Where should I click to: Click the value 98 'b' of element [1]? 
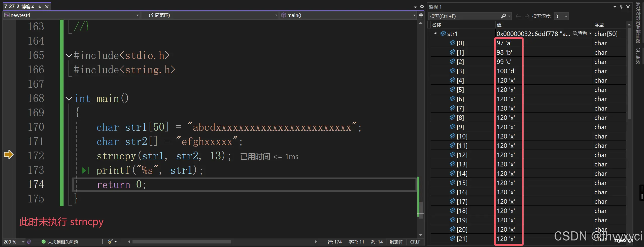pyautogui.click(x=504, y=52)
